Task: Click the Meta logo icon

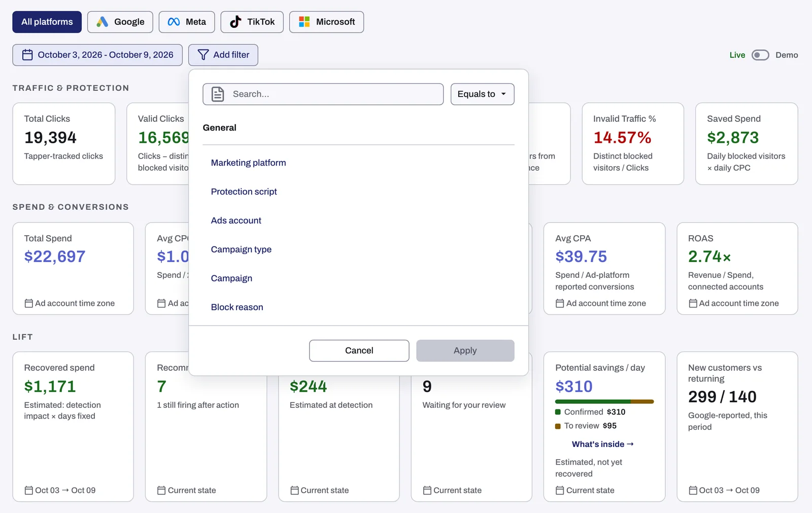Action: (174, 22)
